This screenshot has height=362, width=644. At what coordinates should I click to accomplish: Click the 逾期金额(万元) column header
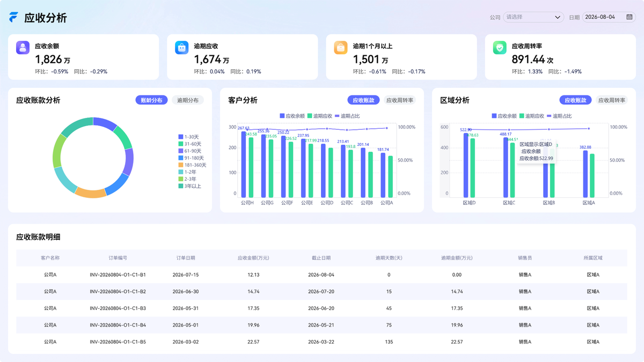pyautogui.click(x=457, y=258)
